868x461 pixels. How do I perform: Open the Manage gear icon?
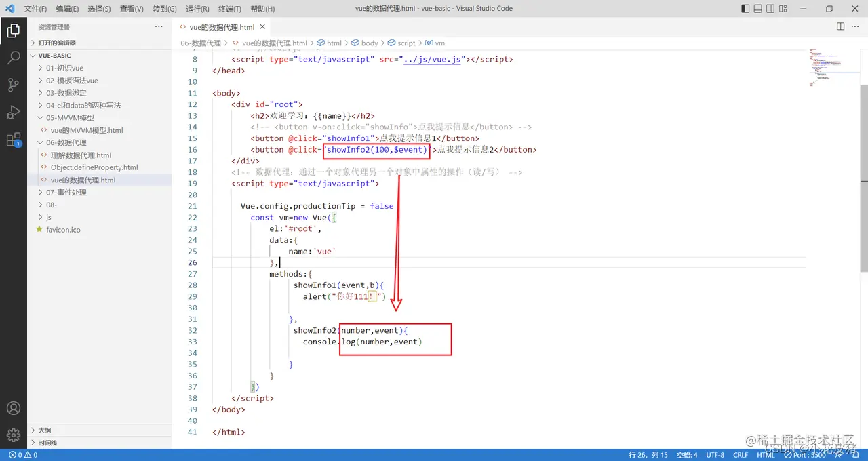click(x=13, y=435)
